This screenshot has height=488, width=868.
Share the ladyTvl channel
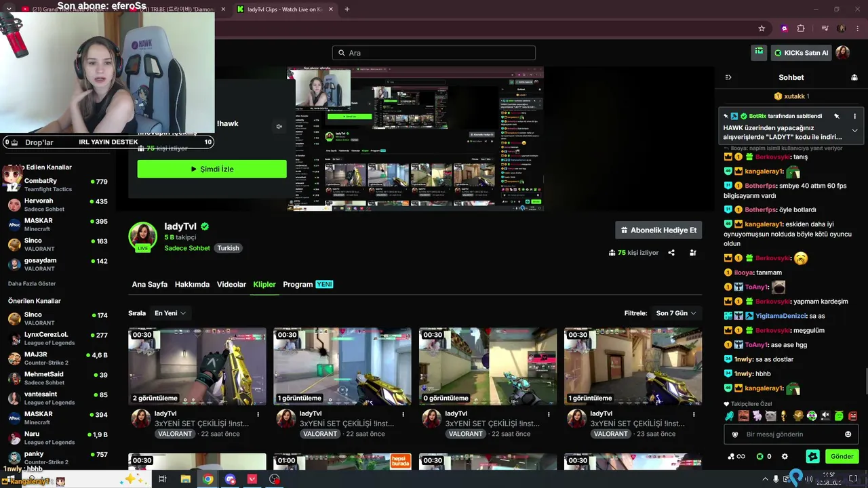click(x=671, y=253)
